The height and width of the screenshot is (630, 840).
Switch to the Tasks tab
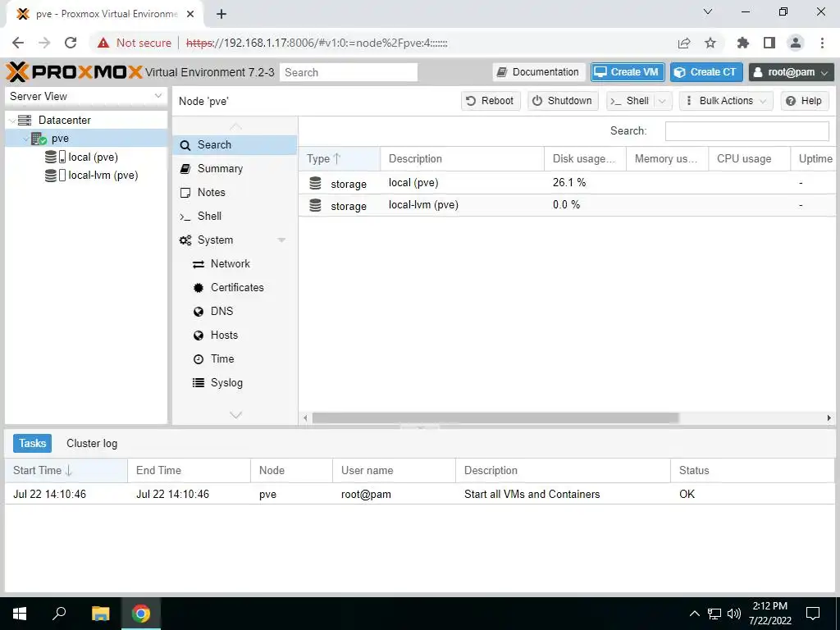click(x=32, y=443)
